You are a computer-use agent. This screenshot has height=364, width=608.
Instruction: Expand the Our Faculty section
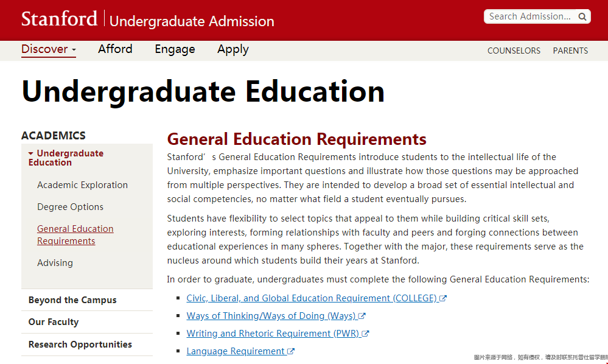pos(54,322)
